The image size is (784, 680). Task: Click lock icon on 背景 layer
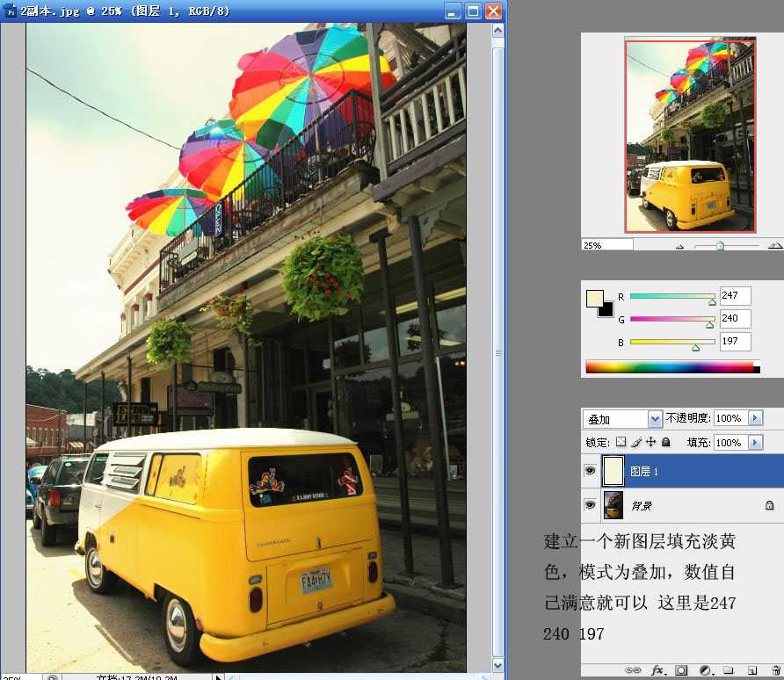coord(770,505)
